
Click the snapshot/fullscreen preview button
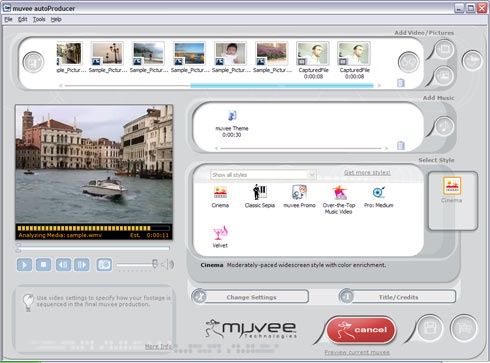point(104,265)
